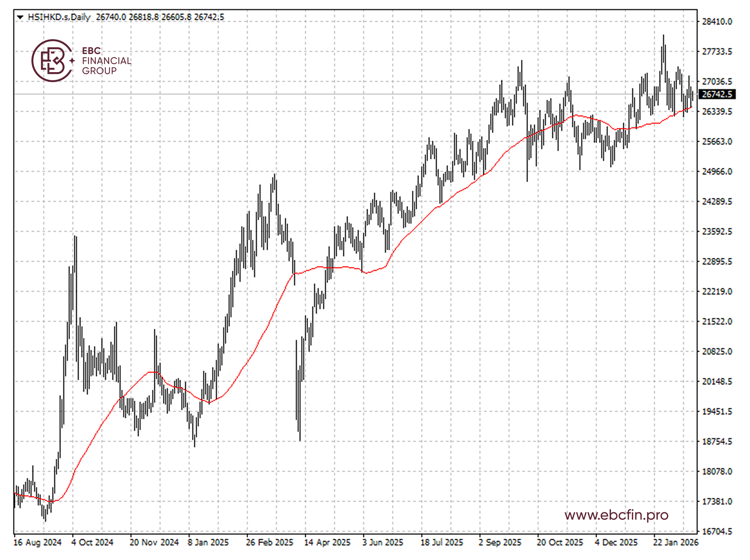Image resolution: width=750 pixels, height=560 pixels.
Task: Click the OHLC values in the chart header
Action: click(x=160, y=17)
